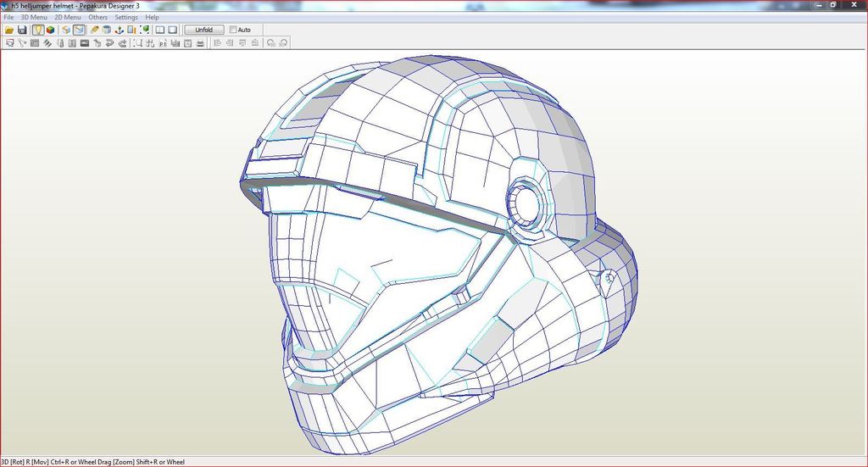Viewport: 868px width, 467px height.
Task: Click the wireframe box toolbar icon
Action: pyautogui.click(x=66, y=30)
